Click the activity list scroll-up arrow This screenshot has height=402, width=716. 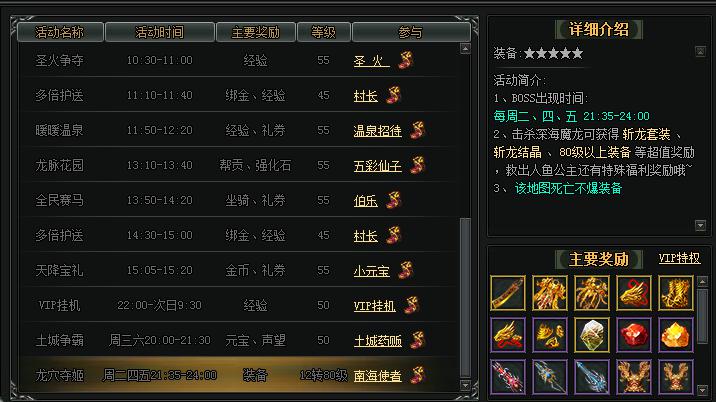tap(465, 49)
